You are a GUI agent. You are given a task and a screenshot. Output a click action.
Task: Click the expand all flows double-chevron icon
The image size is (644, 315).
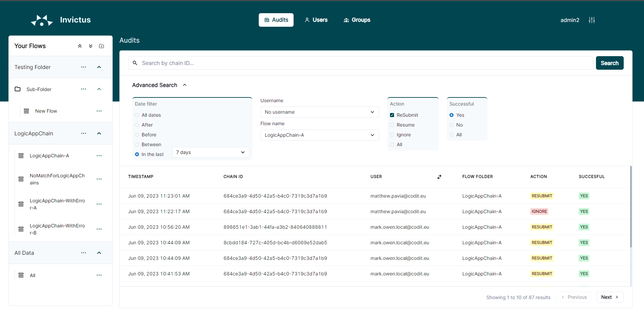coord(91,46)
